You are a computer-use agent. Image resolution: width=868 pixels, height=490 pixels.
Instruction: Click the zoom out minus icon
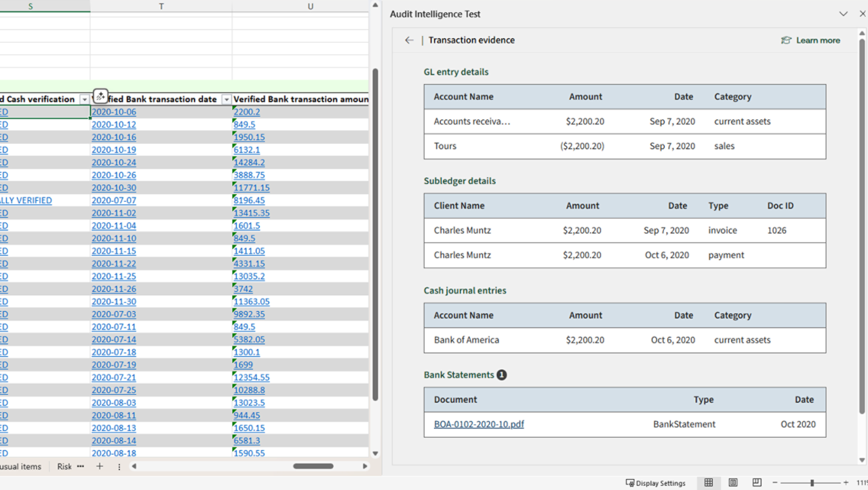pyautogui.click(x=775, y=483)
